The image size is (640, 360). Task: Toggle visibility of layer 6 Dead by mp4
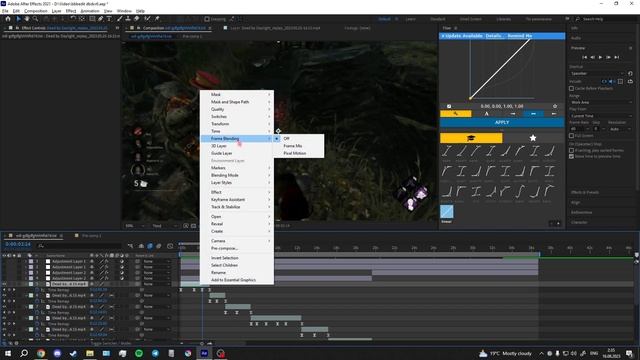pyautogui.click(x=4, y=296)
